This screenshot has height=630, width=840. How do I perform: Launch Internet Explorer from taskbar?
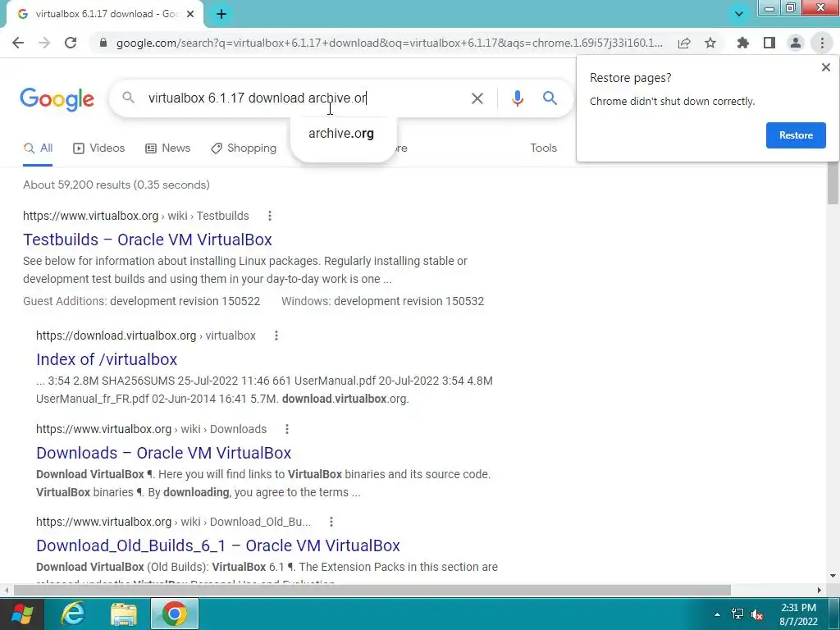[73, 614]
